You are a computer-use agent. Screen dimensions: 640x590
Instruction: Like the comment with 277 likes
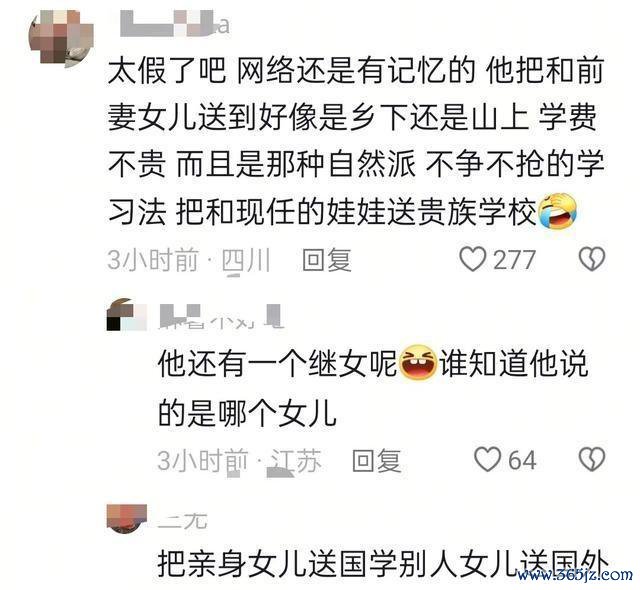tap(473, 259)
